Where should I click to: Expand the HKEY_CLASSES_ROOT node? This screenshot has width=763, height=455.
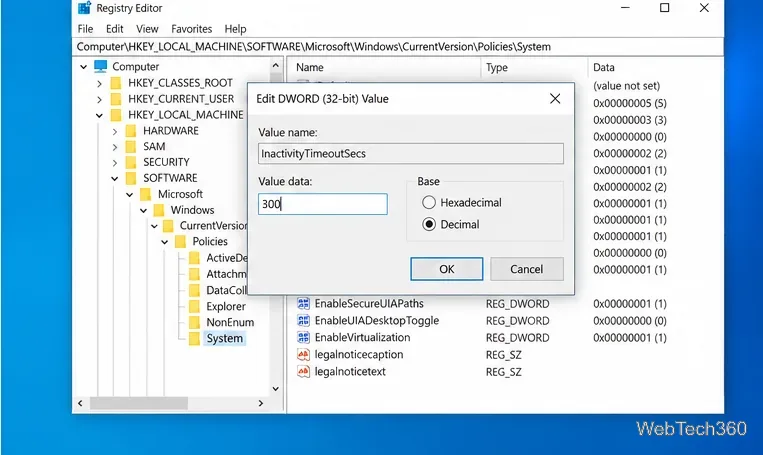coord(99,83)
